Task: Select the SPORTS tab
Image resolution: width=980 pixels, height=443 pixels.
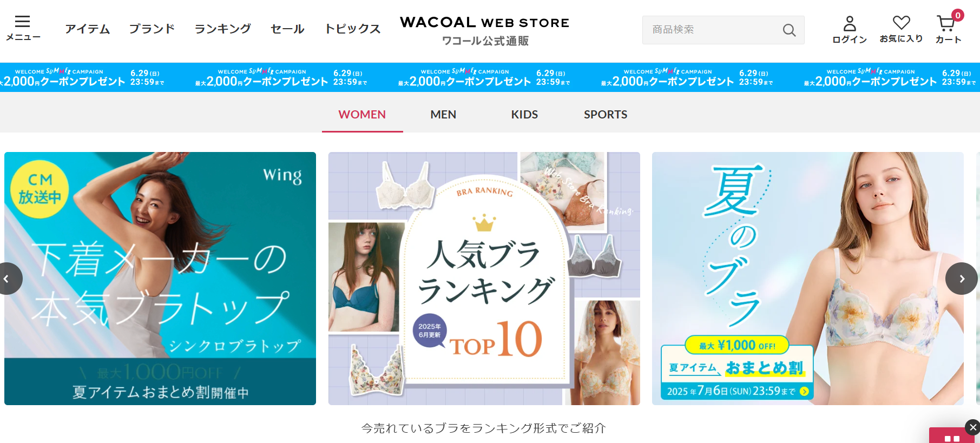Action: click(x=606, y=115)
